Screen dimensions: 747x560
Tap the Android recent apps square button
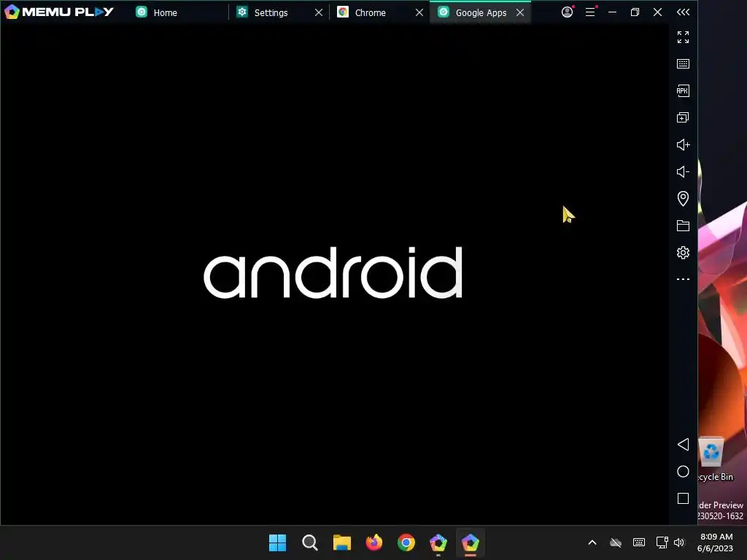tap(683, 499)
